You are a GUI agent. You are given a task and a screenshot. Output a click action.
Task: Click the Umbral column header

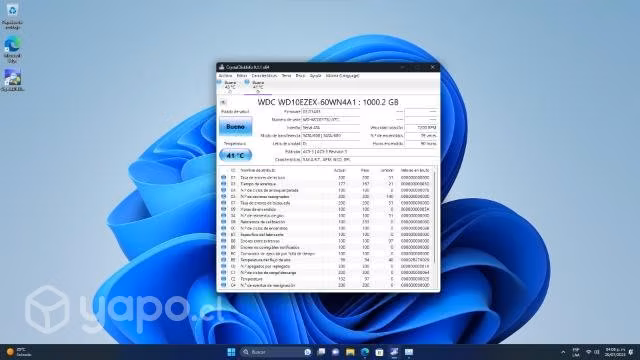pyautogui.click(x=387, y=170)
